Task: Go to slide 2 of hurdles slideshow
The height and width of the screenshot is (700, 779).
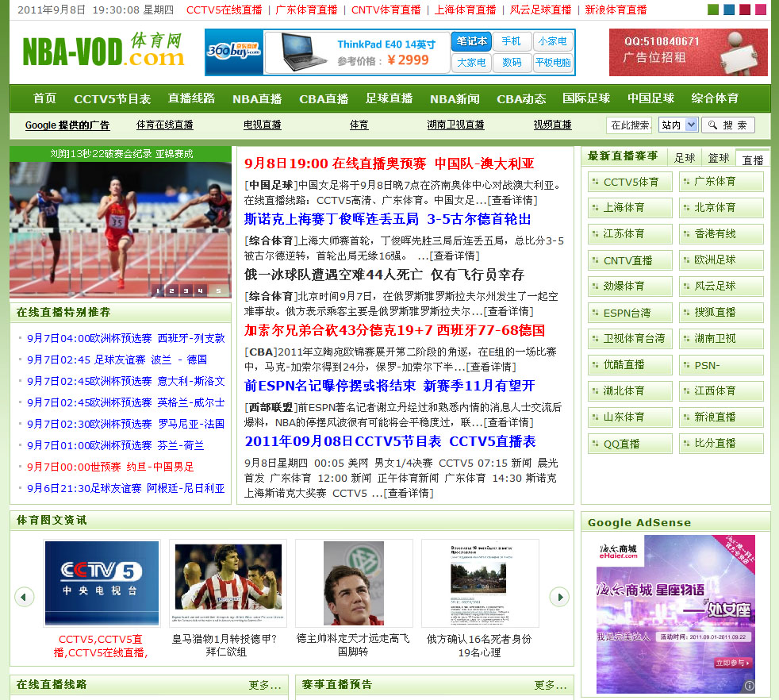Action: coord(172,290)
